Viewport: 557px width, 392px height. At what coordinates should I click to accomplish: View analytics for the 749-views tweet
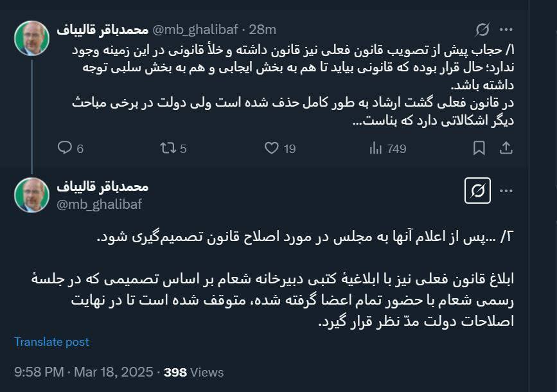pos(388,148)
